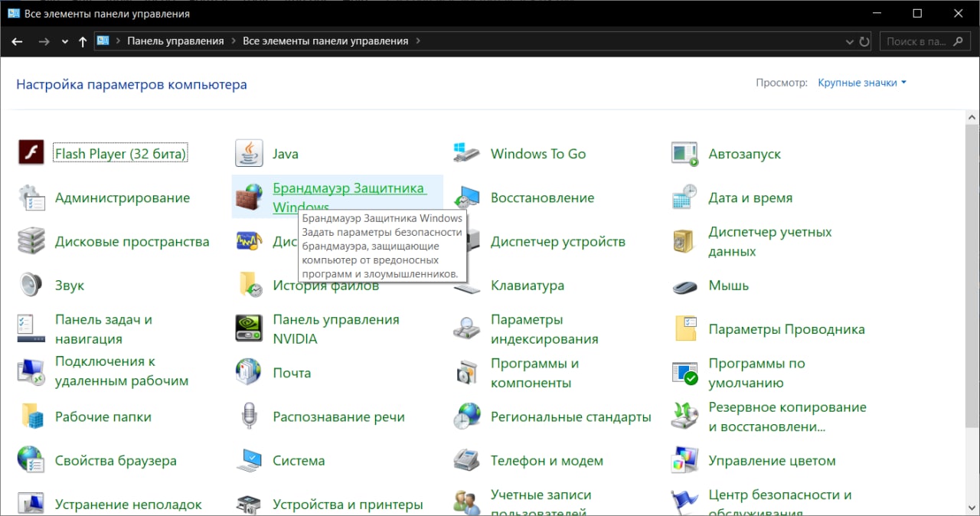
Task: Open the Клавиатура link text
Action: [528, 285]
